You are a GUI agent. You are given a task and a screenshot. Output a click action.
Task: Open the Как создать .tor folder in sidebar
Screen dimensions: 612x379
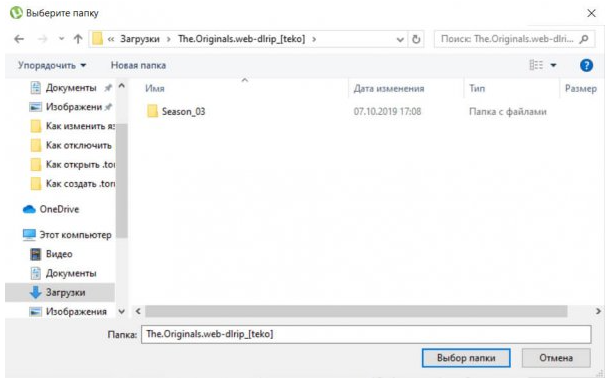click(x=73, y=183)
